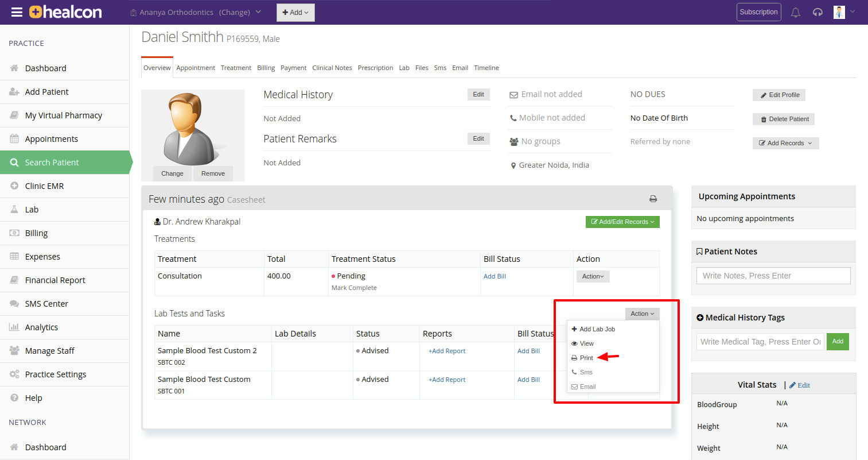Image resolution: width=868 pixels, height=460 pixels.
Task: Click the Vital Stats Edit link
Action: point(800,385)
